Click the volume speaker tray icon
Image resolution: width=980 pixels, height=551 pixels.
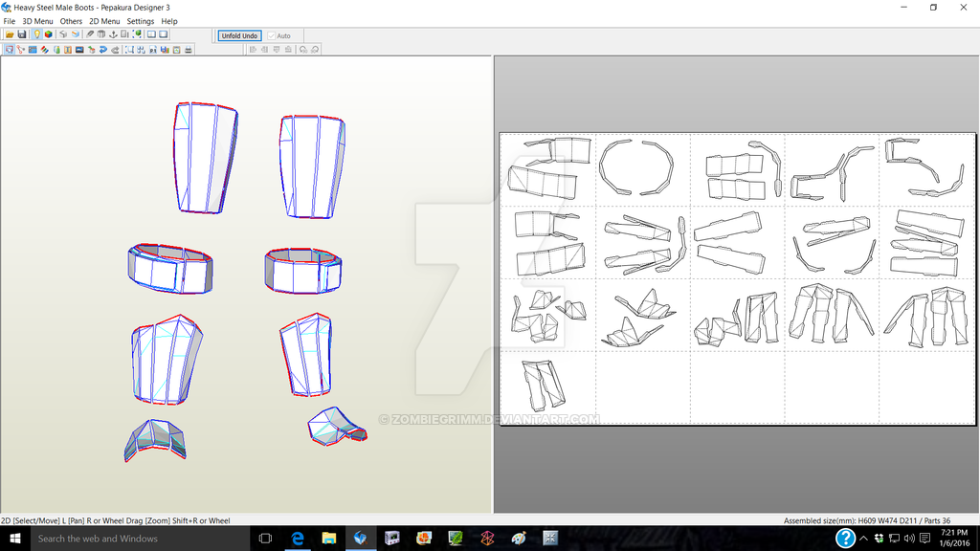pyautogui.click(x=909, y=538)
